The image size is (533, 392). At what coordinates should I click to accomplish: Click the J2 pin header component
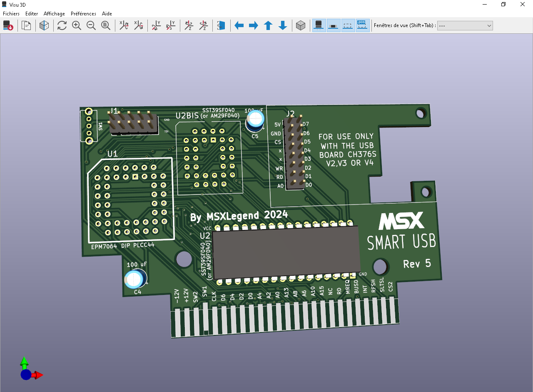294,153
